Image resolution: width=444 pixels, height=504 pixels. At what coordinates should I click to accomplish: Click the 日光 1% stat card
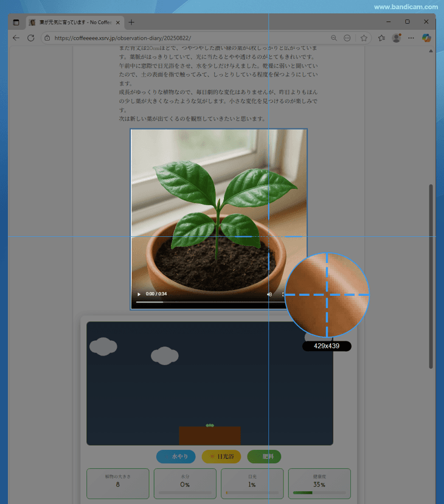(x=252, y=483)
